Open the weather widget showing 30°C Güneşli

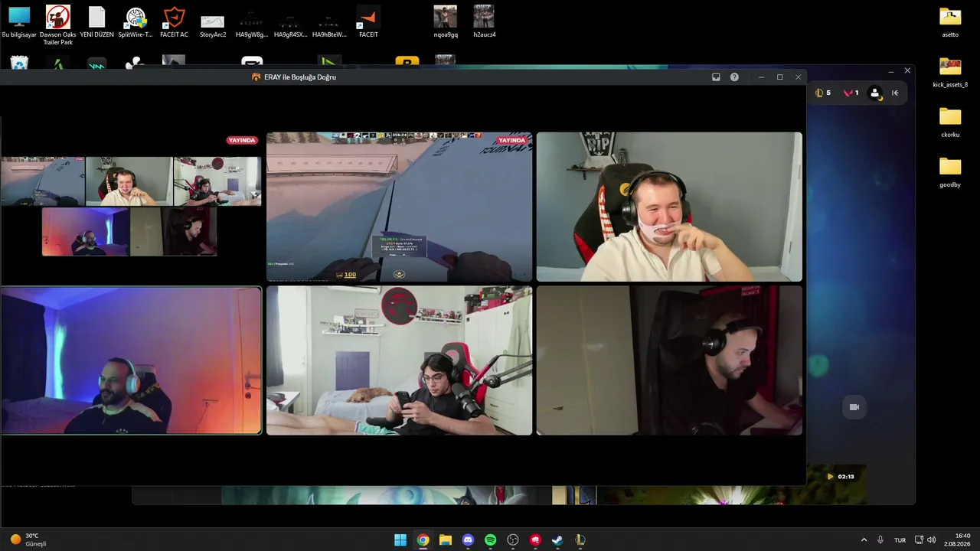click(x=28, y=540)
